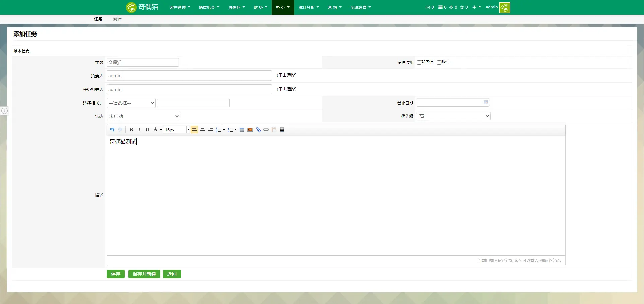Switch to the 任务 tab

[98, 19]
